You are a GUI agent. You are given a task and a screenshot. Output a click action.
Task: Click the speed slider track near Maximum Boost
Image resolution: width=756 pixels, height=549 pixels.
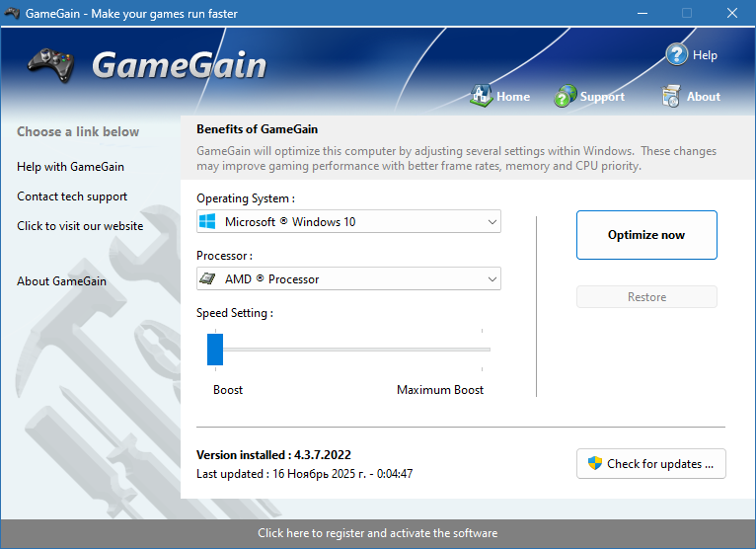click(482, 350)
